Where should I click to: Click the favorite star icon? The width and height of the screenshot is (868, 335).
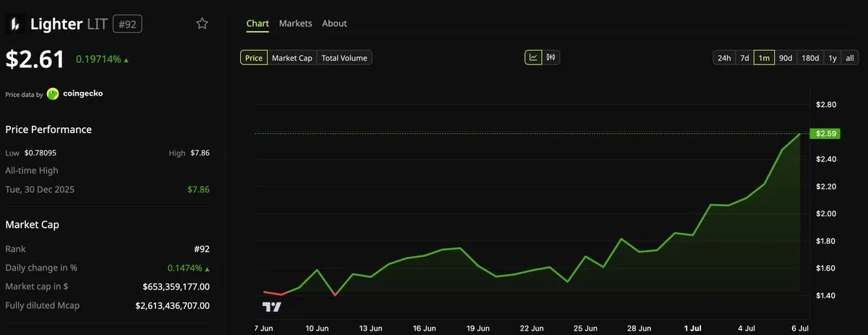pos(203,24)
